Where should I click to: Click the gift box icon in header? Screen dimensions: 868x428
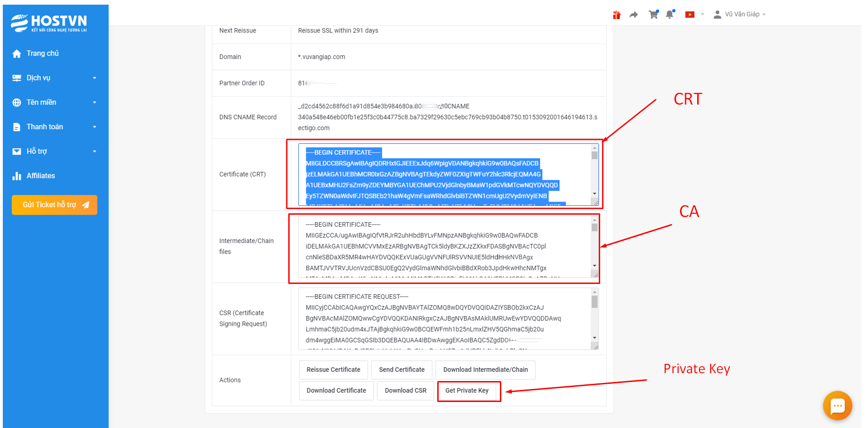(616, 15)
